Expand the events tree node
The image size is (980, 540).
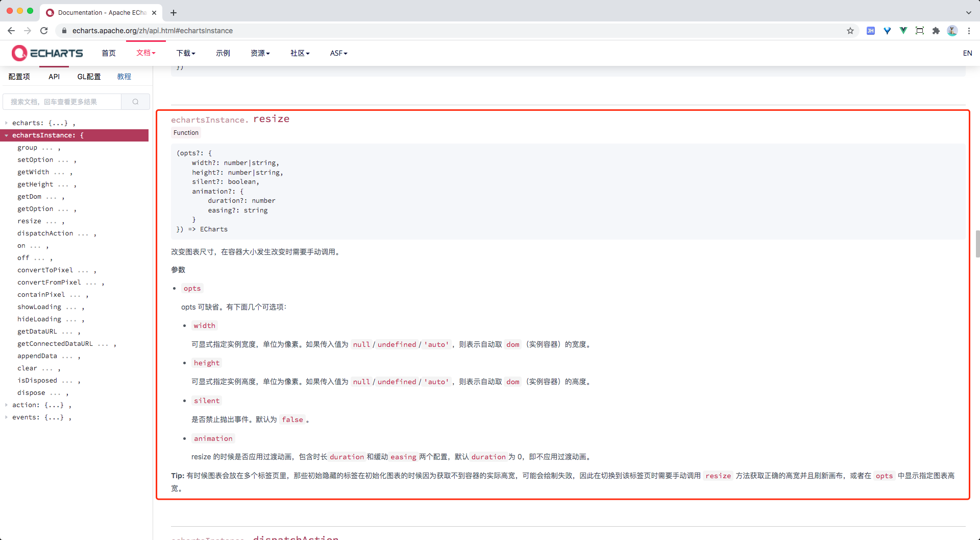[6, 417]
